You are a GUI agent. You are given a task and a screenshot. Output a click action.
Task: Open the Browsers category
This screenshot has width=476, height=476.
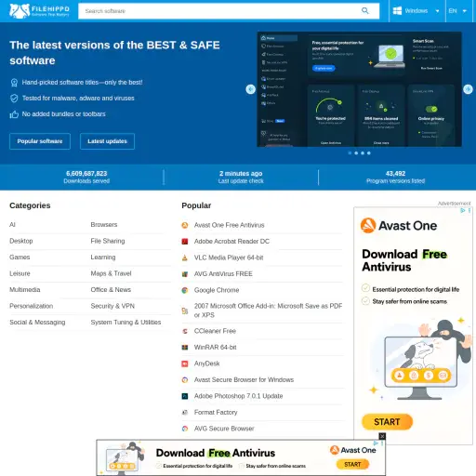pos(104,225)
